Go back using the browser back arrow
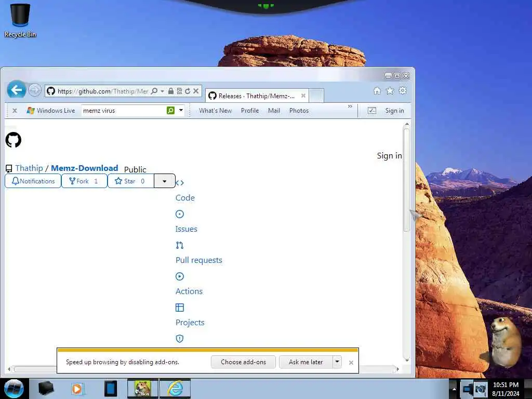 pyautogui.click(x=16, y=90)
